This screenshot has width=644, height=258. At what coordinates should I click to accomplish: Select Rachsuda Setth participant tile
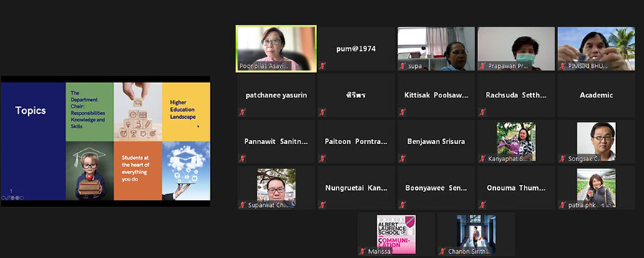[x=516, y=95]
